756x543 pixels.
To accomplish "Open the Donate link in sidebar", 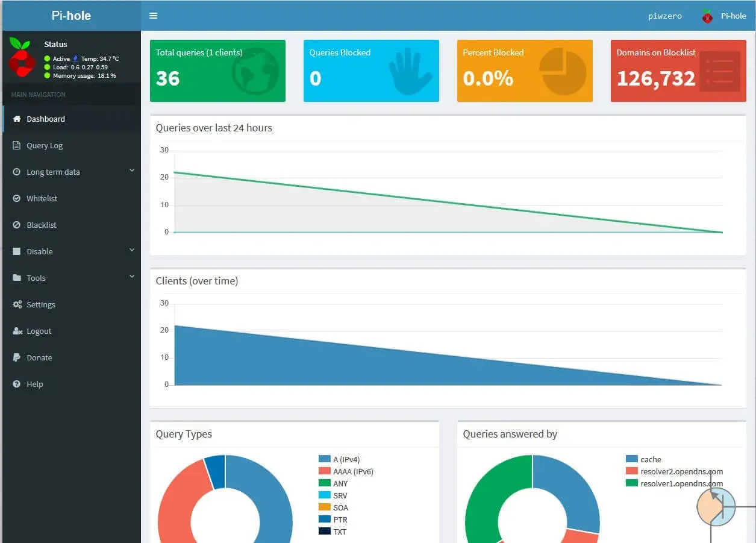I will click(72, 357).
